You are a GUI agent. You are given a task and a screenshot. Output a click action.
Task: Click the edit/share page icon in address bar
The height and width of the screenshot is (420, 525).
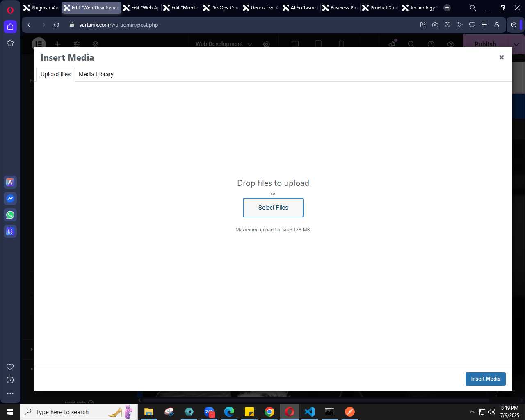423,25
